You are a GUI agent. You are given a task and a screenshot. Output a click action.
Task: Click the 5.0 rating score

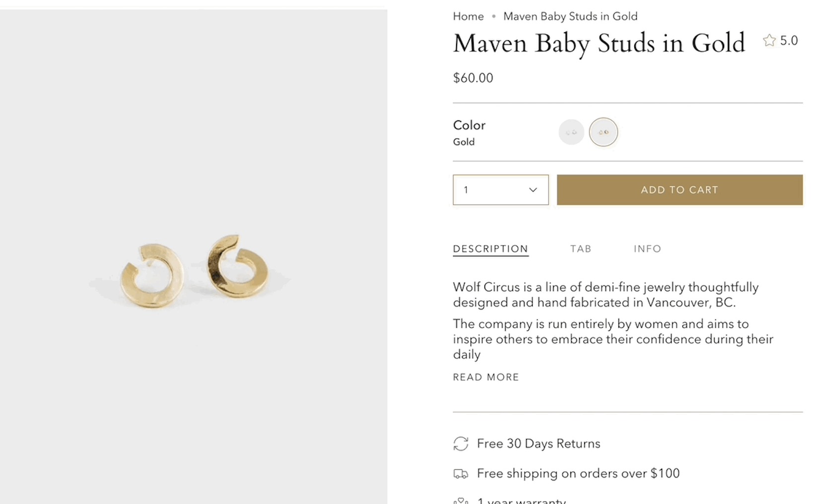pyautogui.click(x=789, y=41)
